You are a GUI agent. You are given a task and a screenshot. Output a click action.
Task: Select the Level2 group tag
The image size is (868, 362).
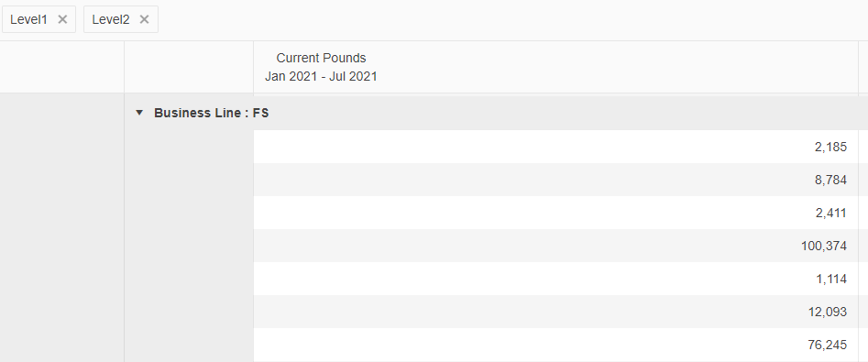111,19
